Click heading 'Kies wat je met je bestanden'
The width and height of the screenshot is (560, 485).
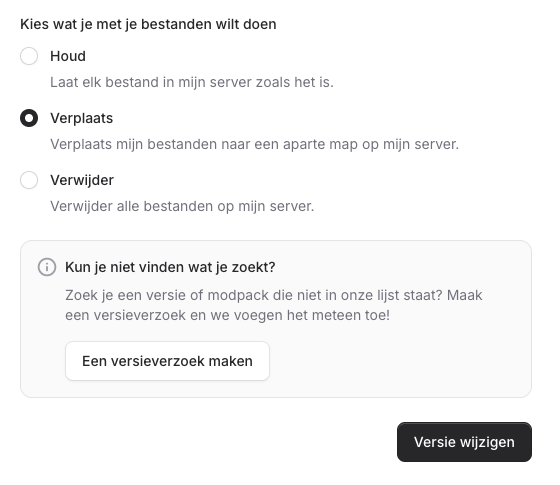pos(148,24)
